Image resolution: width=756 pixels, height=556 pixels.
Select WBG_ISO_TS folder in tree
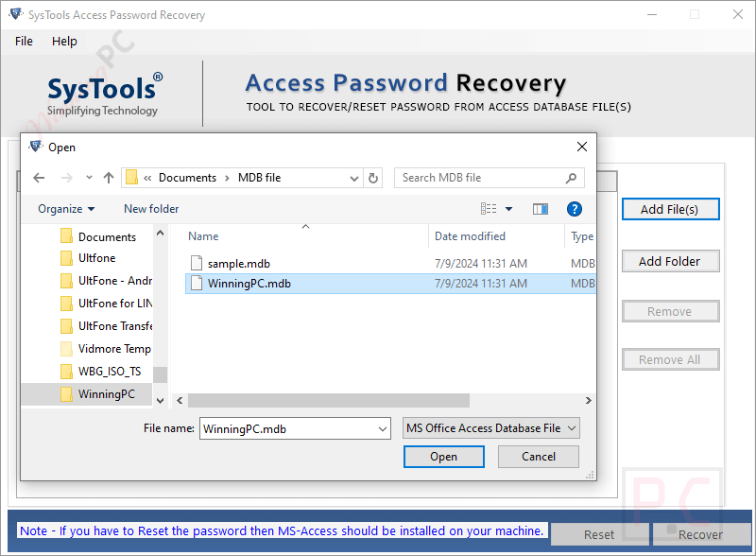tap(101, 372)
